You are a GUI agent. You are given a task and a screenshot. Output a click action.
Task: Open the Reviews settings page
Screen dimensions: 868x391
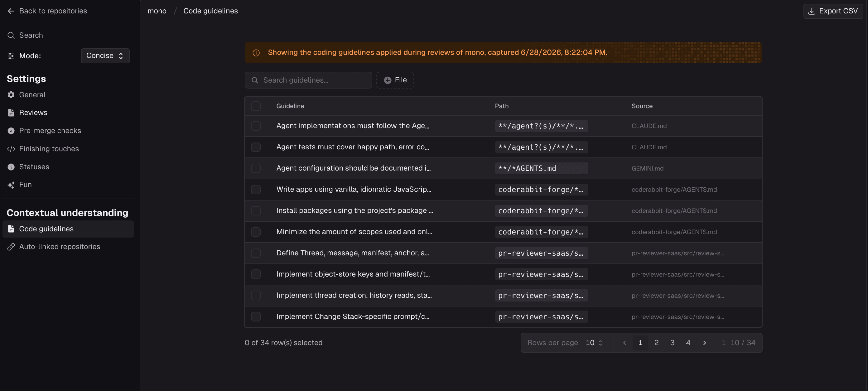68,113
